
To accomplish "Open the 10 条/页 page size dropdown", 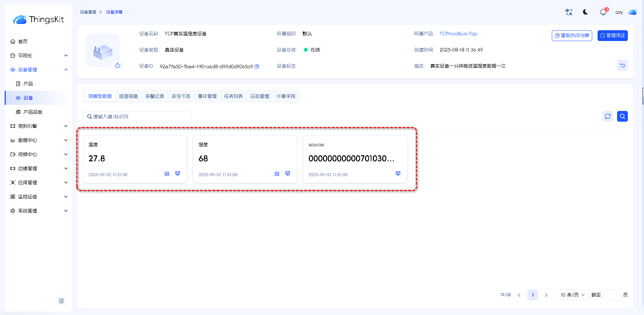I will click(572, 295).
